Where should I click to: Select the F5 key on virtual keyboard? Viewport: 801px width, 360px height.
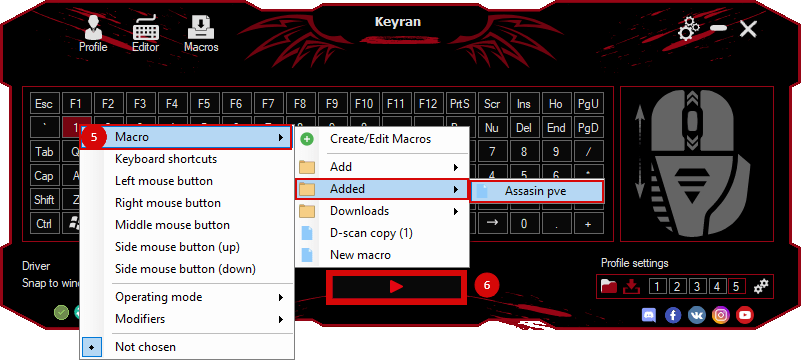[204, 104]
